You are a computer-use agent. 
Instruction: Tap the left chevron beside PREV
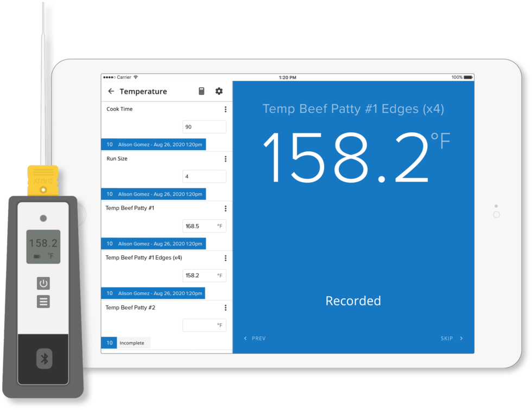244,338
